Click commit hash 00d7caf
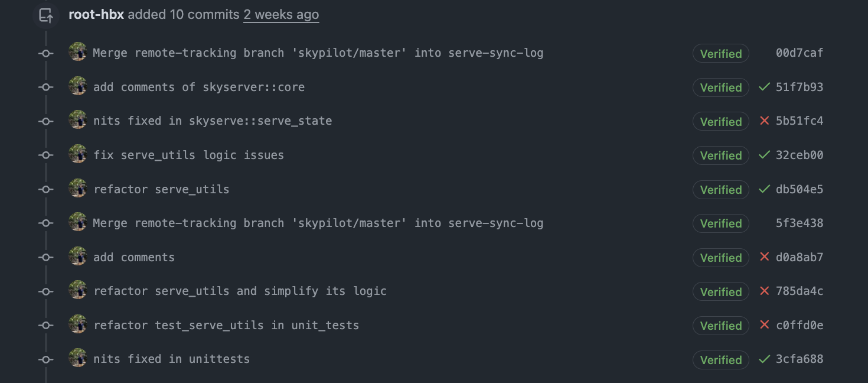Image resolution: width=868 pixels, height=383 pixels. (x=800, y=53)
